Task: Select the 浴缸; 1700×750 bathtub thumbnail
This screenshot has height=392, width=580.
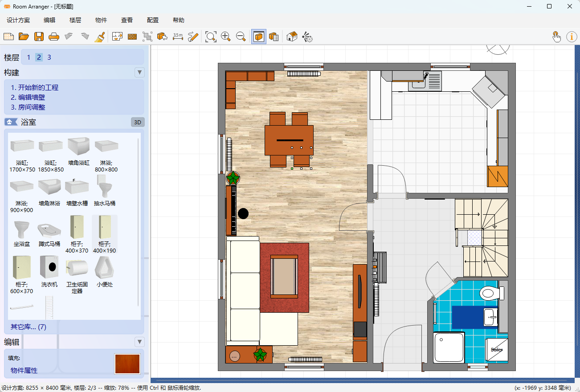Action: 22,155
